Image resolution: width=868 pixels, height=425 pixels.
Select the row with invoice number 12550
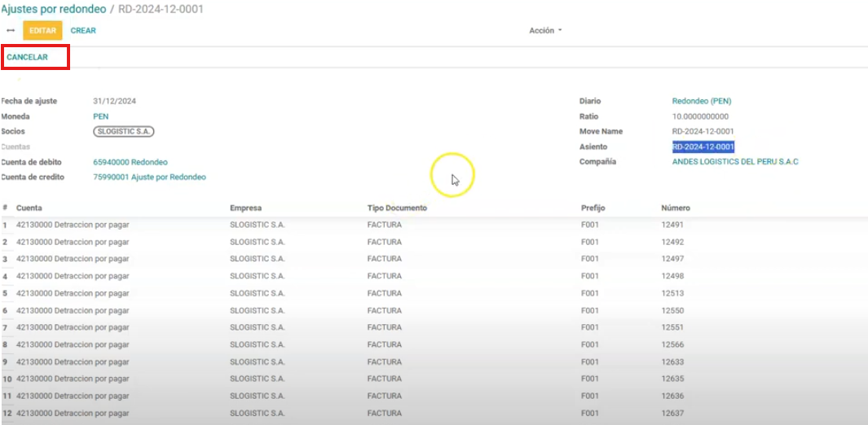(x=672, y=310)
